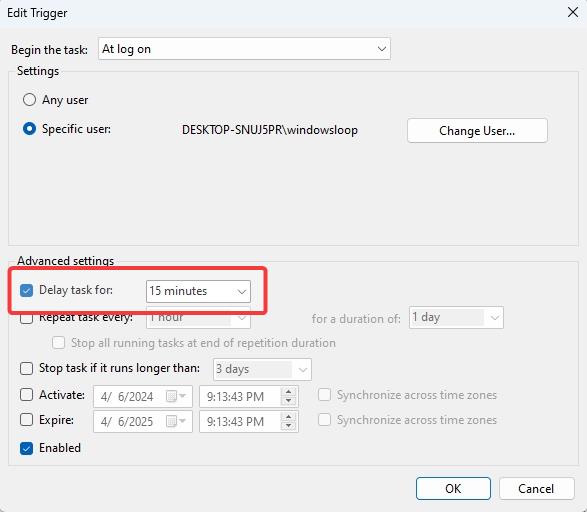
Task: Tick the Activate checkbox
Action: click(27, 394)
